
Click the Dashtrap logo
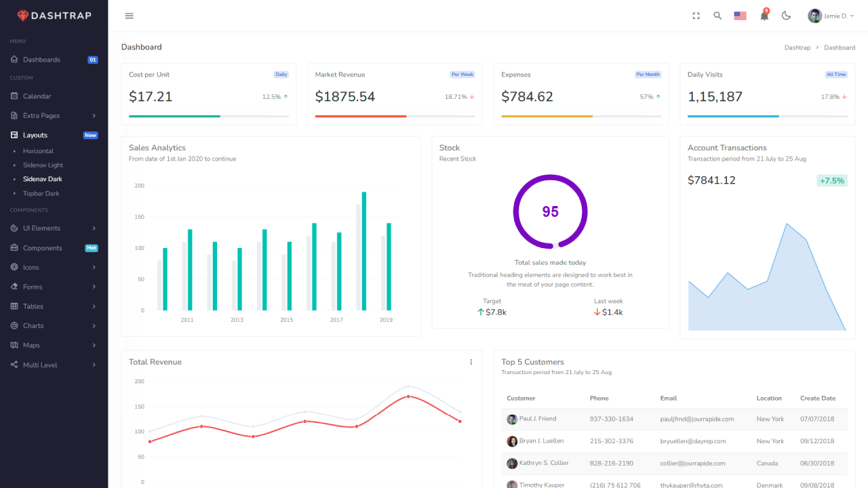(54, 16)
